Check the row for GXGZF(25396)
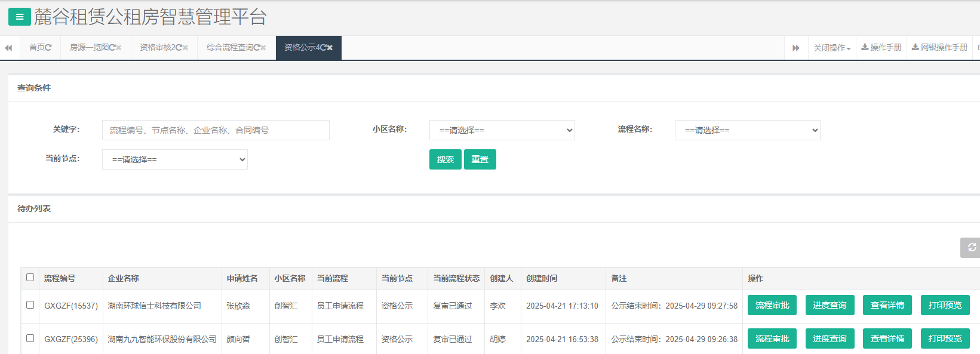Image resolution: width=980 pixels, height=354 pixels. pos(30,338)
